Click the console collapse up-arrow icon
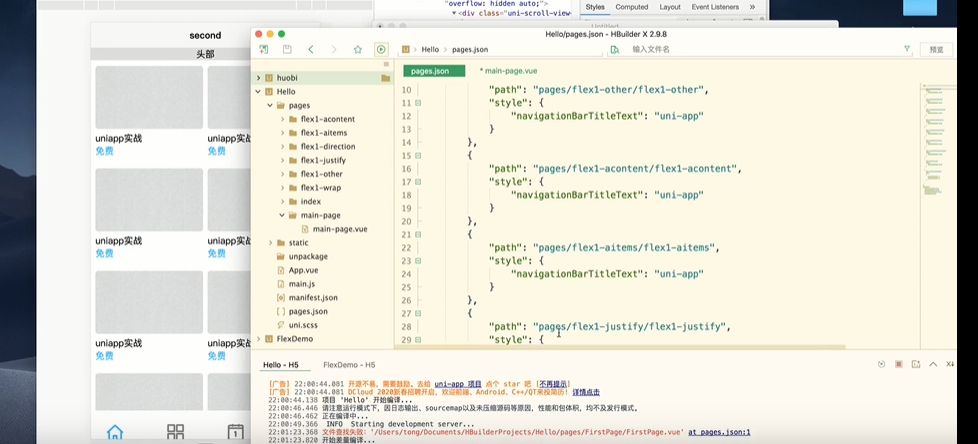 pyautogui.click(x=933, y=364)
